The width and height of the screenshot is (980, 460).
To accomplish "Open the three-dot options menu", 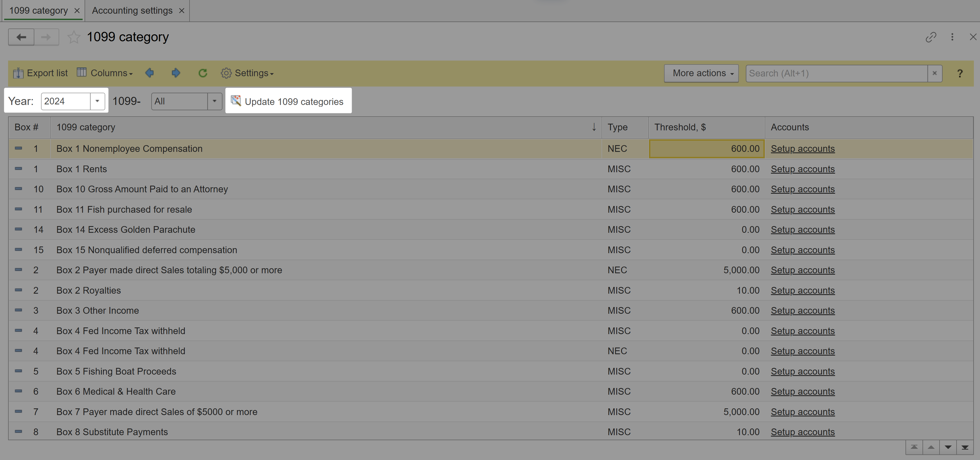I will tap(952, 37).
